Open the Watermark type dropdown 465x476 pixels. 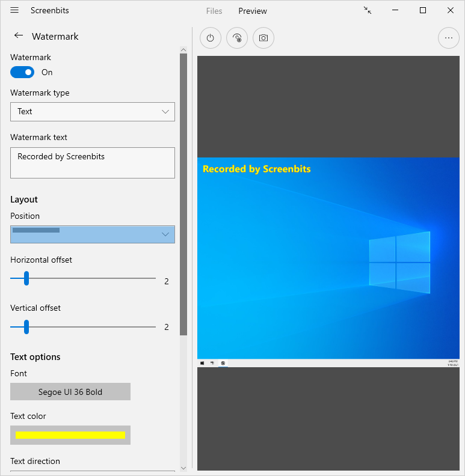(x=93, y=112)
